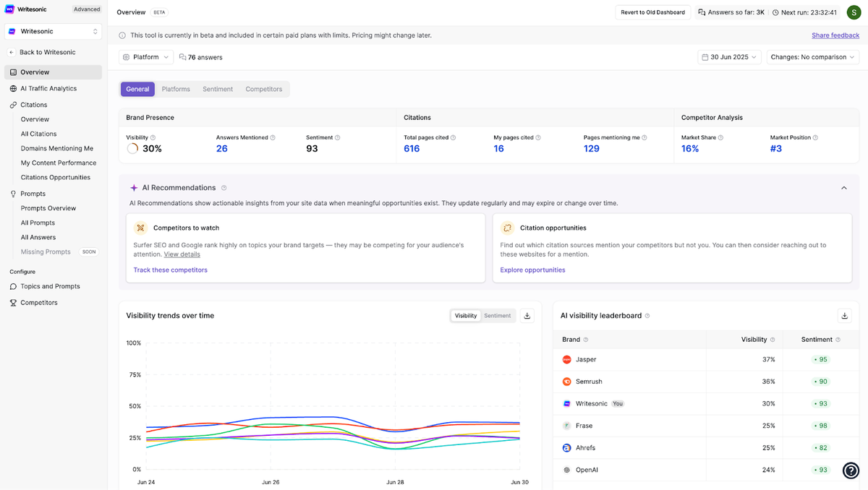Image resolution: width=868 pixels, height=490 pixels.
Task: Switch to the Competitors tab
Action: coord(264,89)
